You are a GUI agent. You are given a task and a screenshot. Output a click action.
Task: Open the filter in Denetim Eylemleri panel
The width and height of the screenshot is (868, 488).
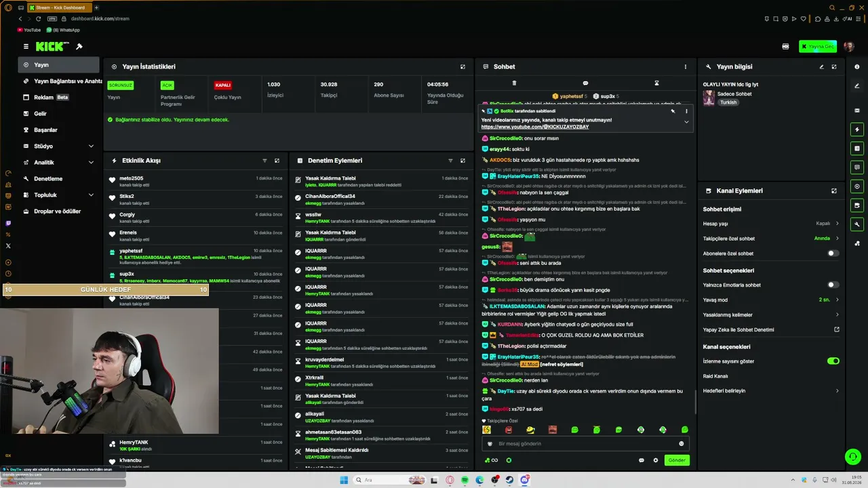click(x=450, y=161)
